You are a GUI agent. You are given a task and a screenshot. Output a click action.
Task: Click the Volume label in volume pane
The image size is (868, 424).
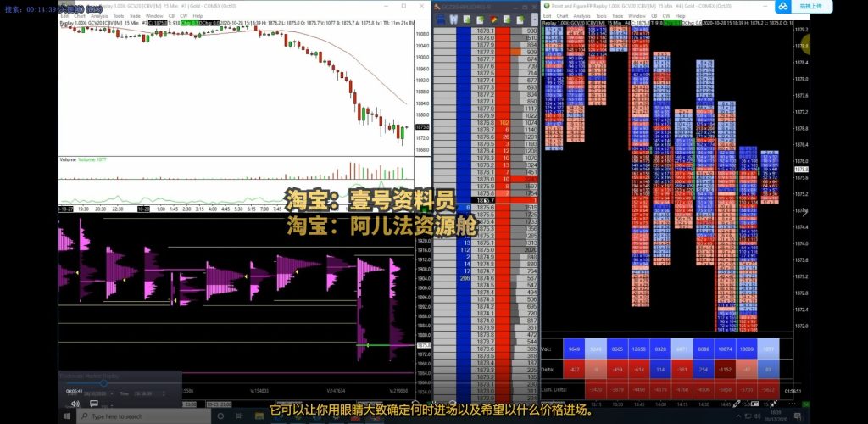(x=68, y=159)
